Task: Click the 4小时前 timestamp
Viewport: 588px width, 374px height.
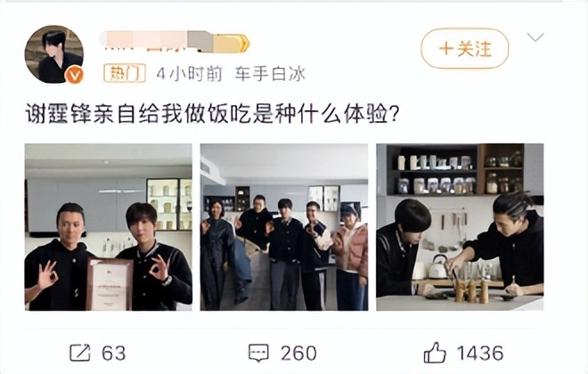Action: pyautogui.click(x=190, y=74)
